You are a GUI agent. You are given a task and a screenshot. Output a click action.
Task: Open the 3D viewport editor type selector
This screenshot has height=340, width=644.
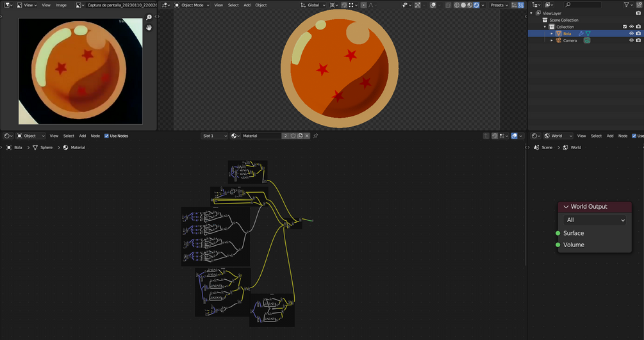pos(165,5)
